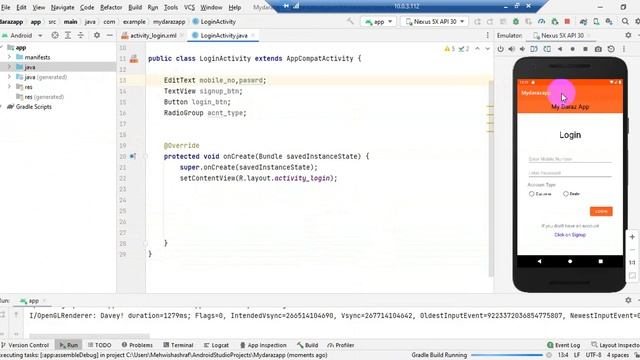Screen dimensions: 640x360
Task: Click the Make Project hammer icon
Action: 350,21
